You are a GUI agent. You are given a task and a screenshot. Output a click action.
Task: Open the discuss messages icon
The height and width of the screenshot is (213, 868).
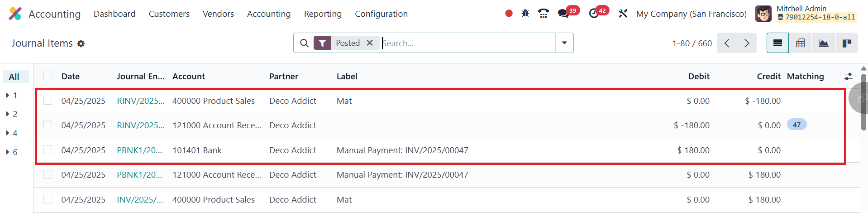tap(563, 14)
